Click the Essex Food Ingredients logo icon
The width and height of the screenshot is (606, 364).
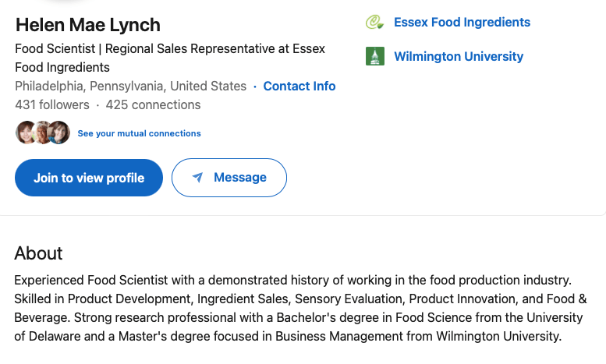click(x=374, y=23)
